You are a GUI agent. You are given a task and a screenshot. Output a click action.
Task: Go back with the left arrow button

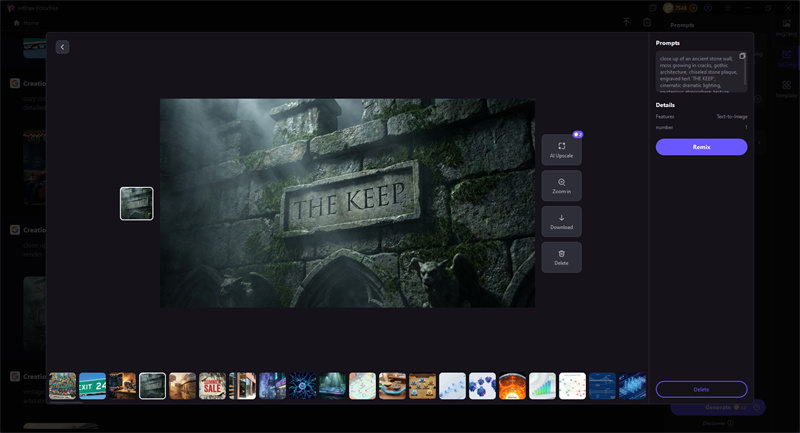click(63, 47)
